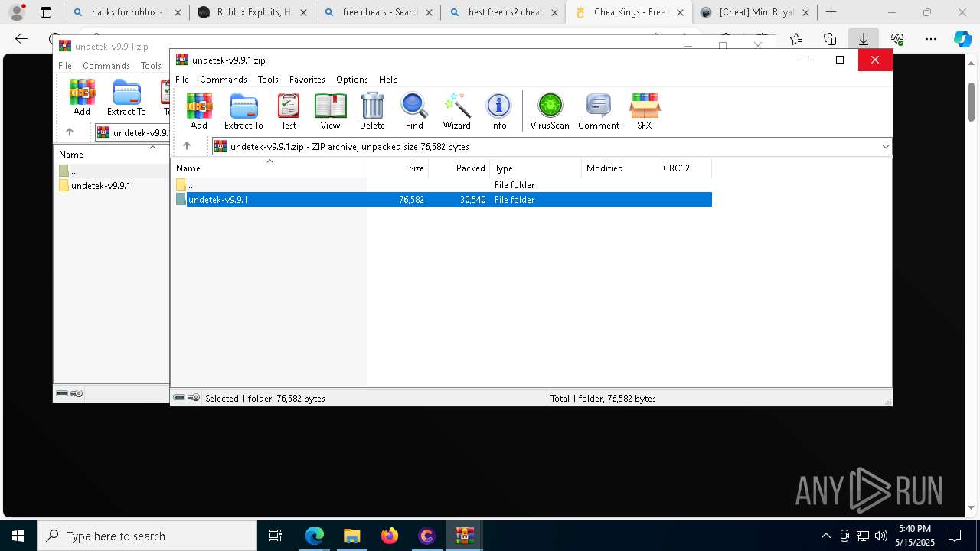Click the taskbar search box
This screenshot has height=551, width=980.
point(147,536)
